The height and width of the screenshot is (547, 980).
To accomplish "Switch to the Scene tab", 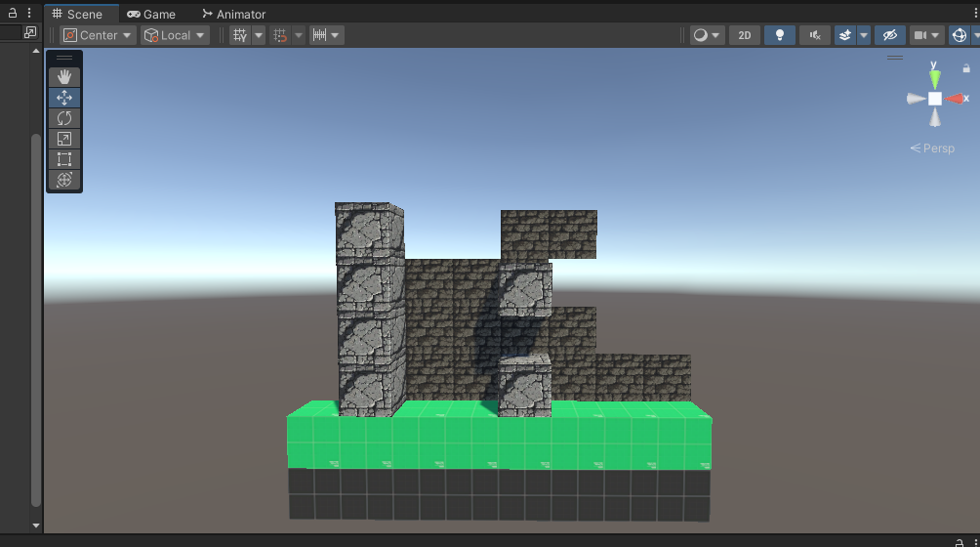I will tap(77, 14).
